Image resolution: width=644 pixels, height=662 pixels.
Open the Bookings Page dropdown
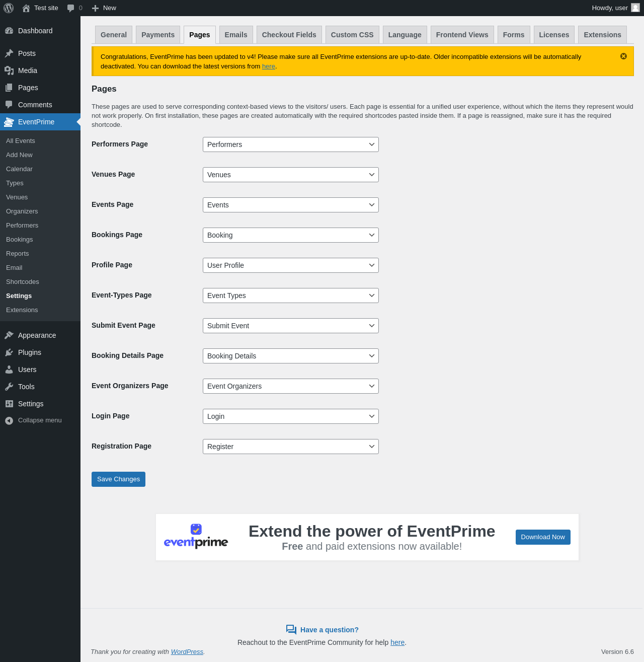pos(291,235)
